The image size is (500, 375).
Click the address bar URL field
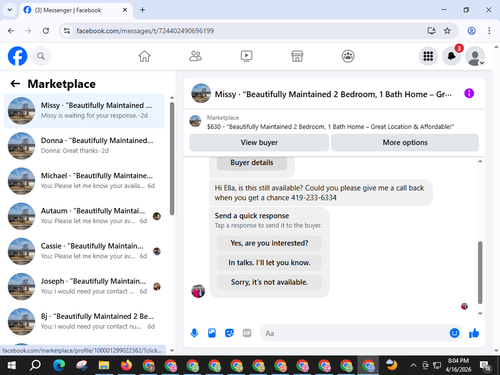click(x=247, y=31)
